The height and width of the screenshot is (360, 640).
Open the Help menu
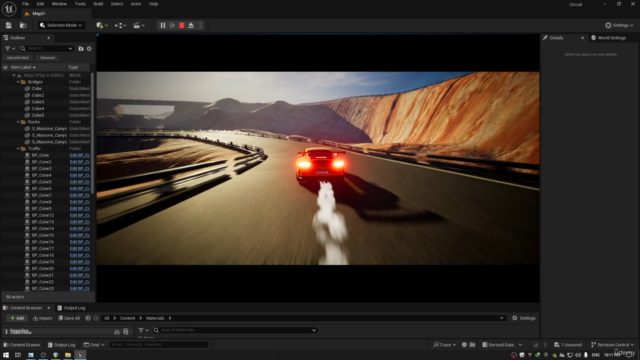tap(153, 4)
